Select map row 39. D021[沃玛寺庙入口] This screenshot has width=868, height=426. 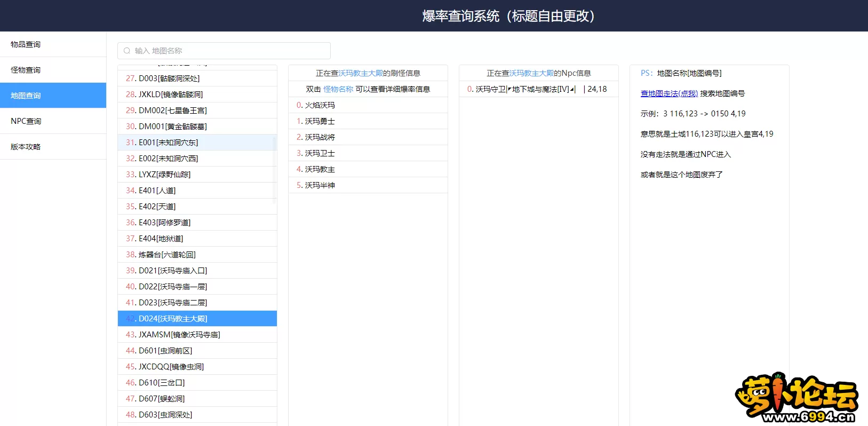coord(197,271)
